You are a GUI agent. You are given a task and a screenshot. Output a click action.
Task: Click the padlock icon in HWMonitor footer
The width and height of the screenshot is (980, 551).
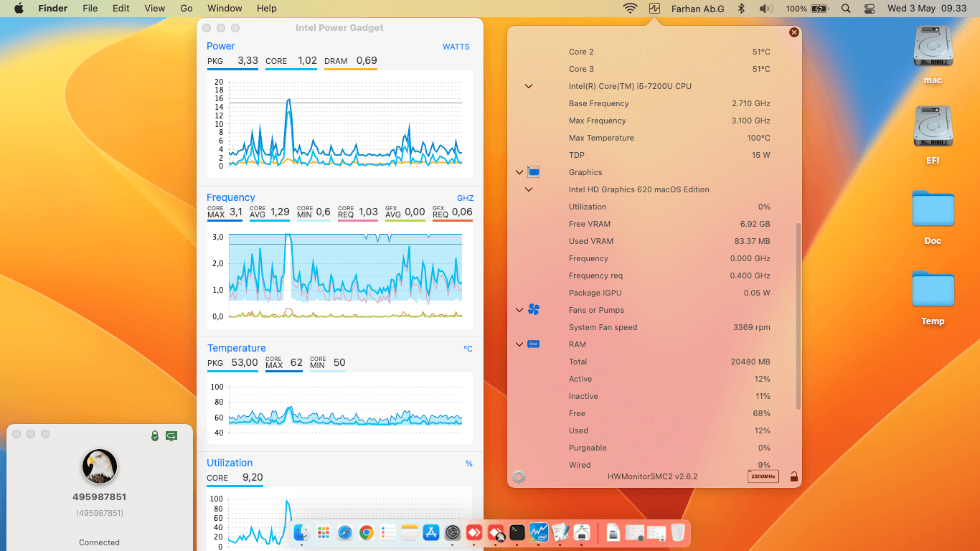pyautogui.click(x=793, y=476)
